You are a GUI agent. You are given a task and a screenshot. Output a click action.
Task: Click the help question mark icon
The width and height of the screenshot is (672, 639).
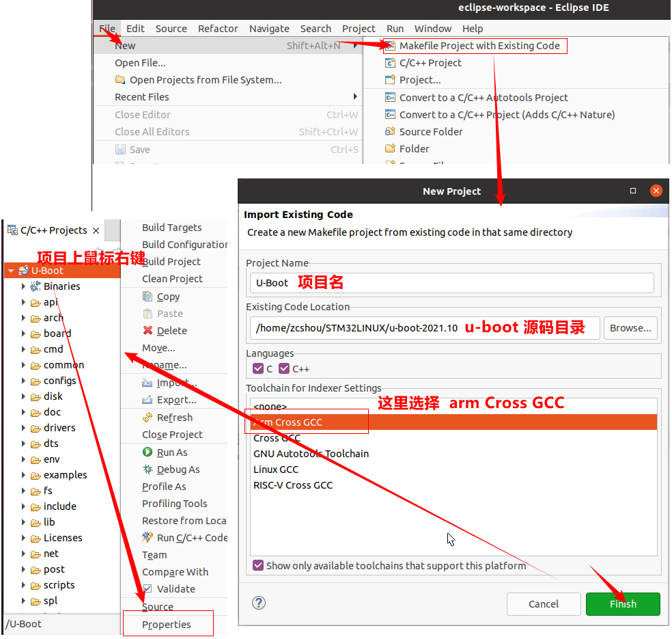[x=259, y=603]
